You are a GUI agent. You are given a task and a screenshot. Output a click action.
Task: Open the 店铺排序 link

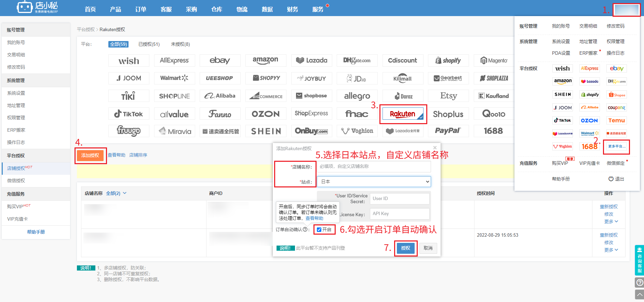(x=138, y=155)
